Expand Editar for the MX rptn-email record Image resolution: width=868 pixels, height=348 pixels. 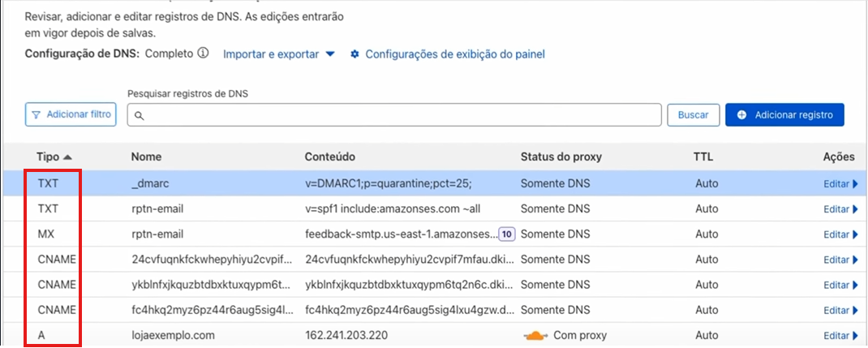841,234
